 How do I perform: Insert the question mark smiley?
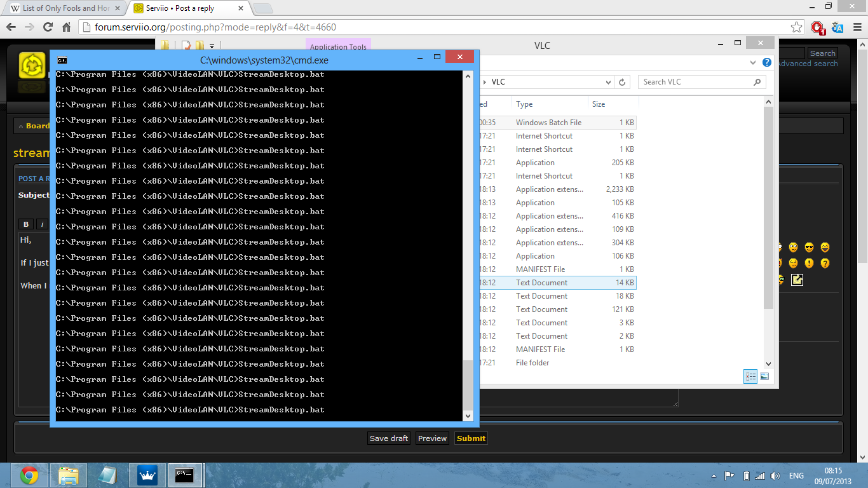coord(825,263)
